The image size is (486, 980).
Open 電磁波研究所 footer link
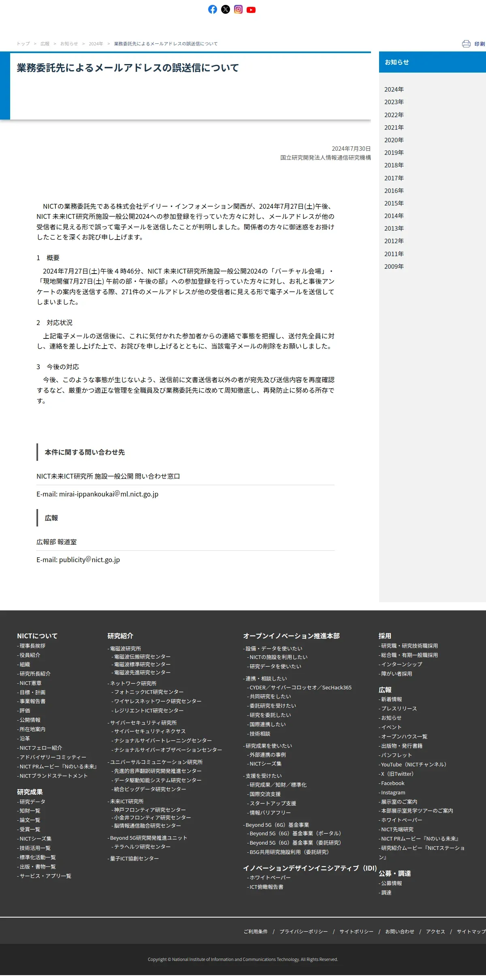pos(126,649)
